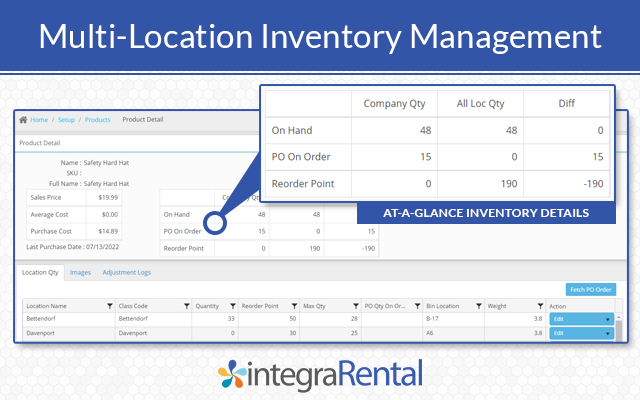
Task: Select Bettendorf location name cell
Action: coord(69,319)
